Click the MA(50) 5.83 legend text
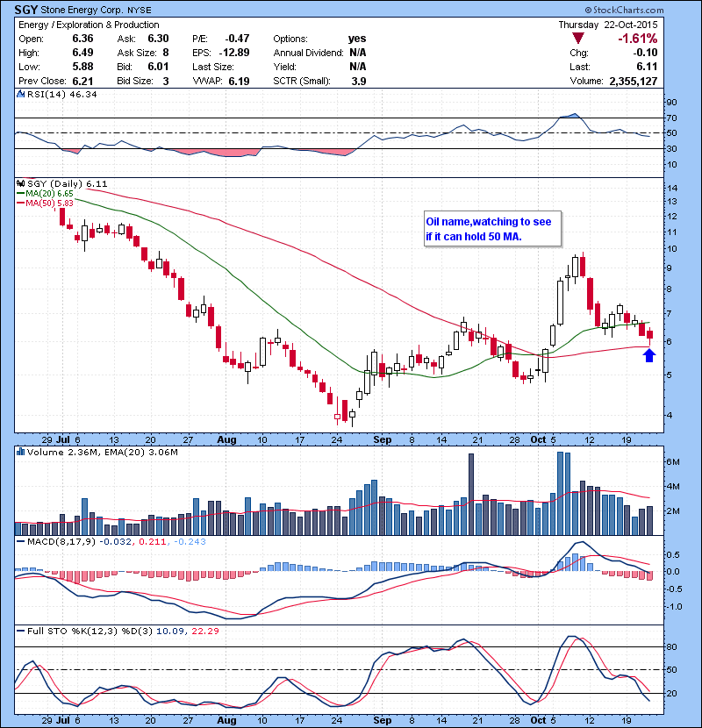 (49, 203)
